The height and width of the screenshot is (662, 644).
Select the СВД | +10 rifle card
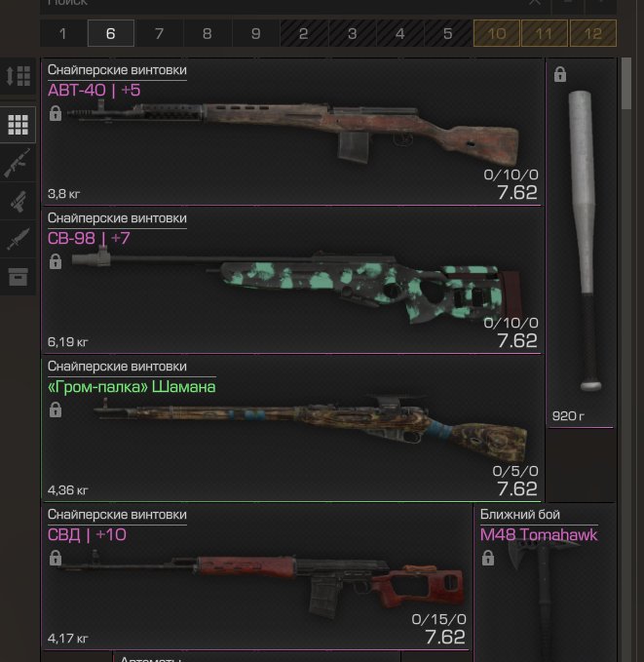click(256, 577)
